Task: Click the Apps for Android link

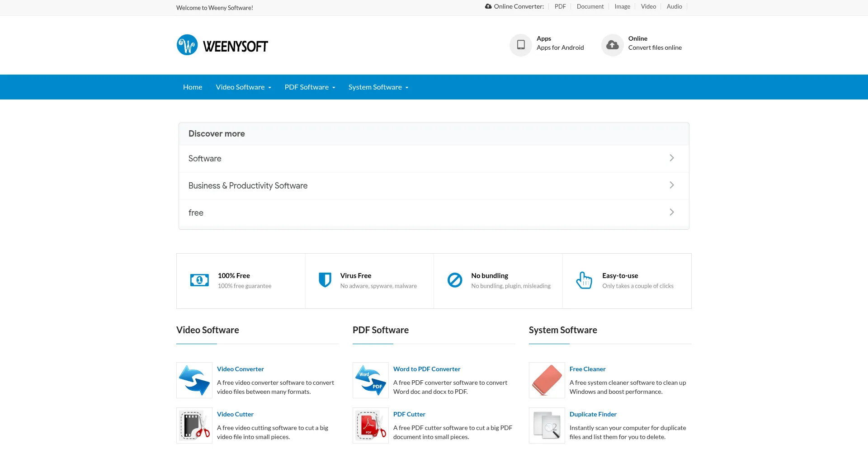Action: 560,47
